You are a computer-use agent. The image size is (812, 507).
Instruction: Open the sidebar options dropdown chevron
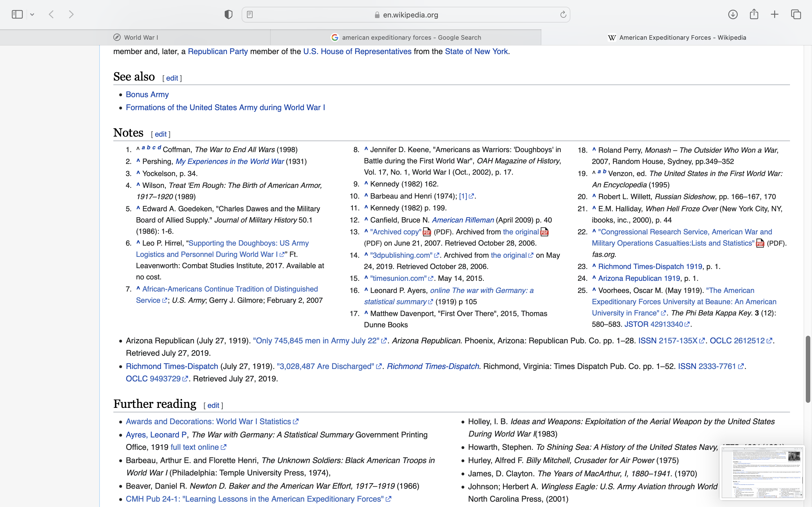[32, 14]
